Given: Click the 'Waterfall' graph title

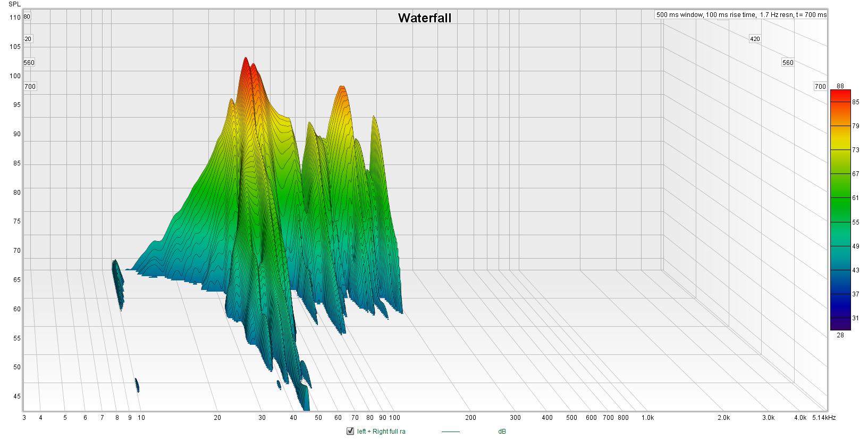Looking at the screenshot, I should pos(425,18).
